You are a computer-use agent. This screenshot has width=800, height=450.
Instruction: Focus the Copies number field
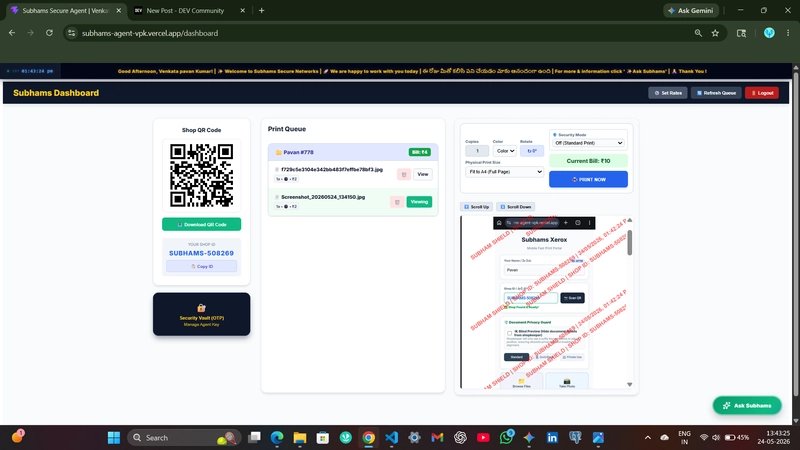(477, 151)
